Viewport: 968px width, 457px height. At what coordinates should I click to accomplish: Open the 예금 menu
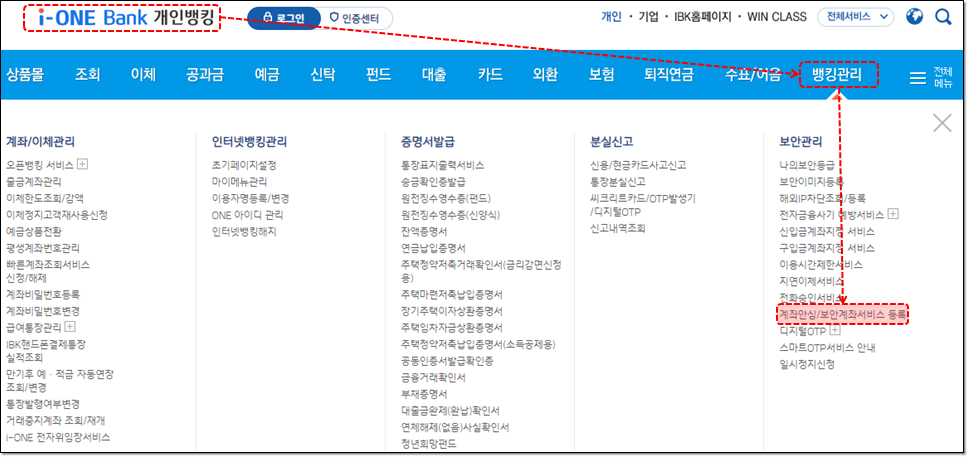click(x=267, y=75)
